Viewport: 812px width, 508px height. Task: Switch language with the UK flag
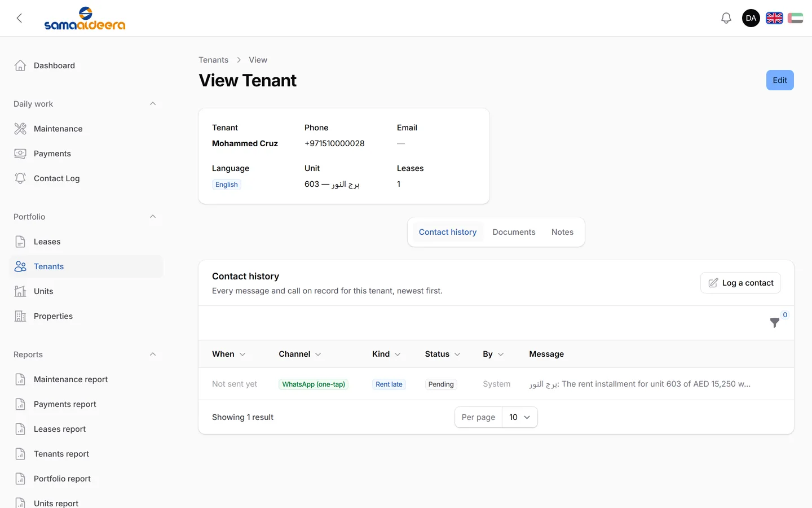click(774, 18)
